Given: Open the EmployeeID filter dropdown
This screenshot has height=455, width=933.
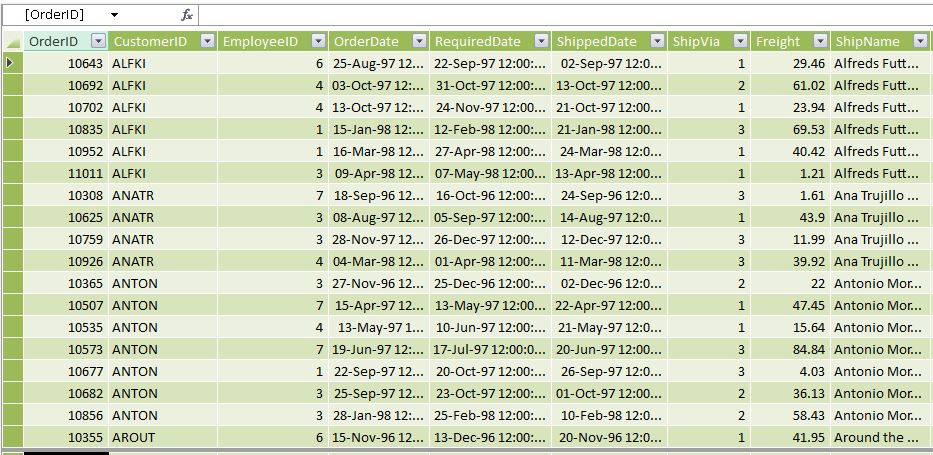Looking at the screenshot, I should pyautogui.click(x=318, y=41).
